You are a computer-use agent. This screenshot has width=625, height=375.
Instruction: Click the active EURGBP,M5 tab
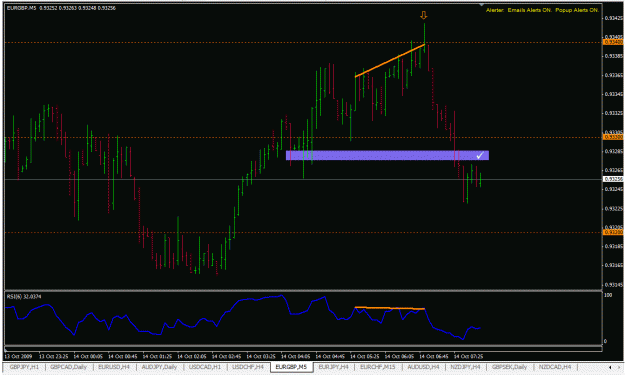tap(291, 367)
